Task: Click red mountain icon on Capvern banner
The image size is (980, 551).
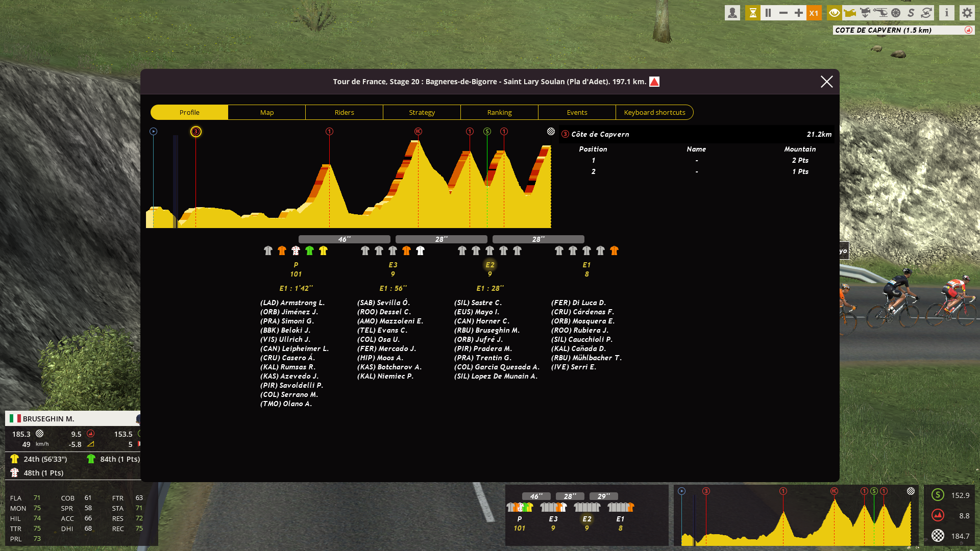Action: pos(968,30)
